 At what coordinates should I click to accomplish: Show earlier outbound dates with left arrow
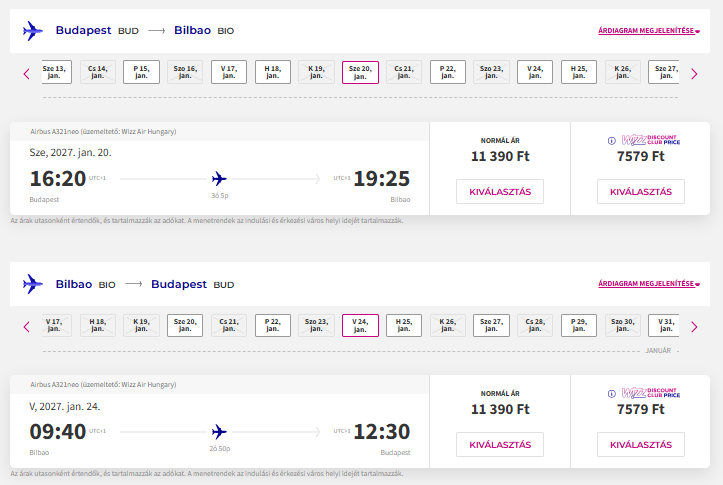point(26,74)
